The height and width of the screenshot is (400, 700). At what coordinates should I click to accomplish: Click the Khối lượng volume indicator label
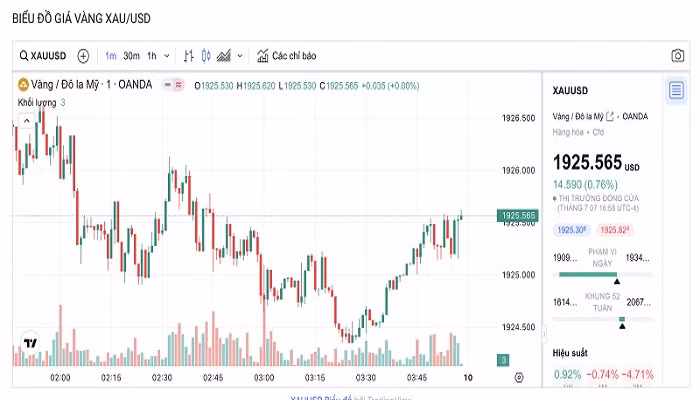[x=36, y=102]
